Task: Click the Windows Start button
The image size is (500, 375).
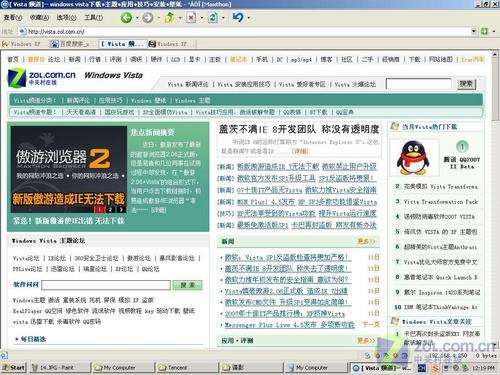Action: [13, 367]
